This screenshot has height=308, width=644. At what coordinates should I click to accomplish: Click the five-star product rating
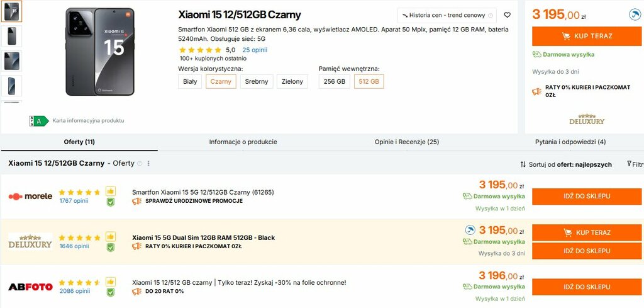click(200, 50)
